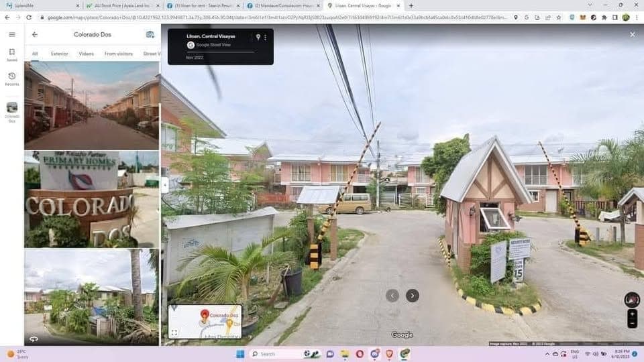The image size is (644, 362).
Task: Switch to the All photos tab
Action: (35, 54)
